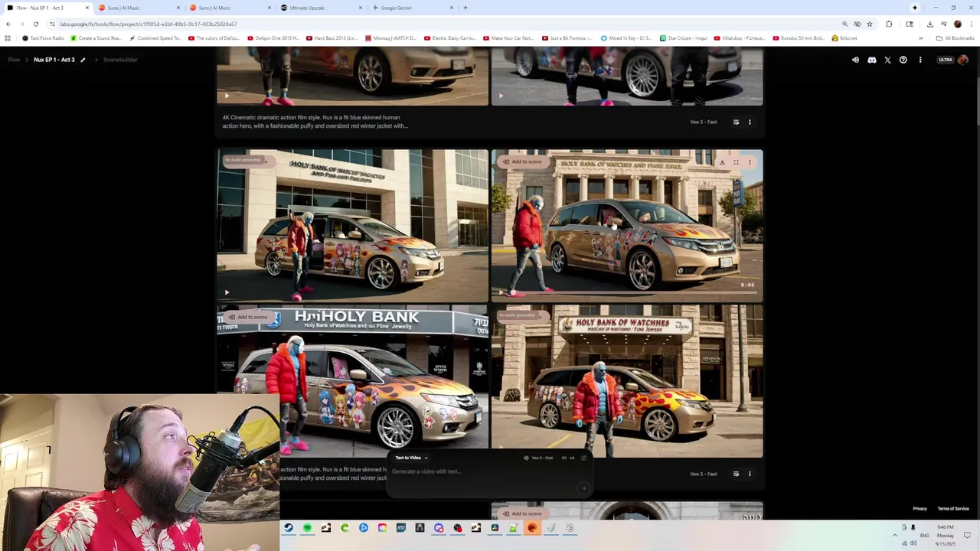Open browser extensions puzzle icon
Screen dimensions: 980x551
point(889,24)
